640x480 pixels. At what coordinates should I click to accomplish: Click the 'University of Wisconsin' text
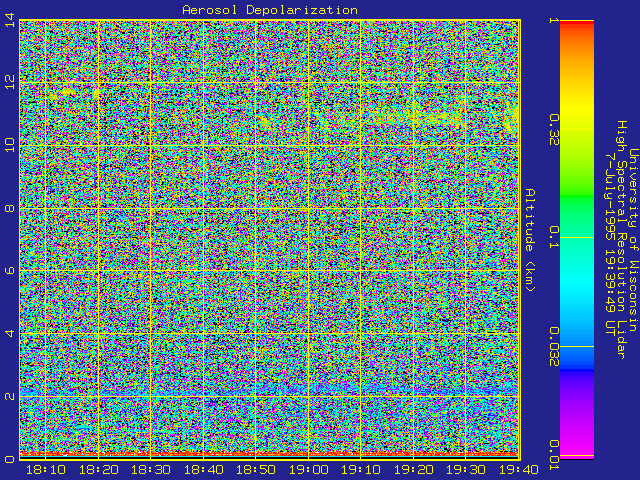click(x=633, y=240)
